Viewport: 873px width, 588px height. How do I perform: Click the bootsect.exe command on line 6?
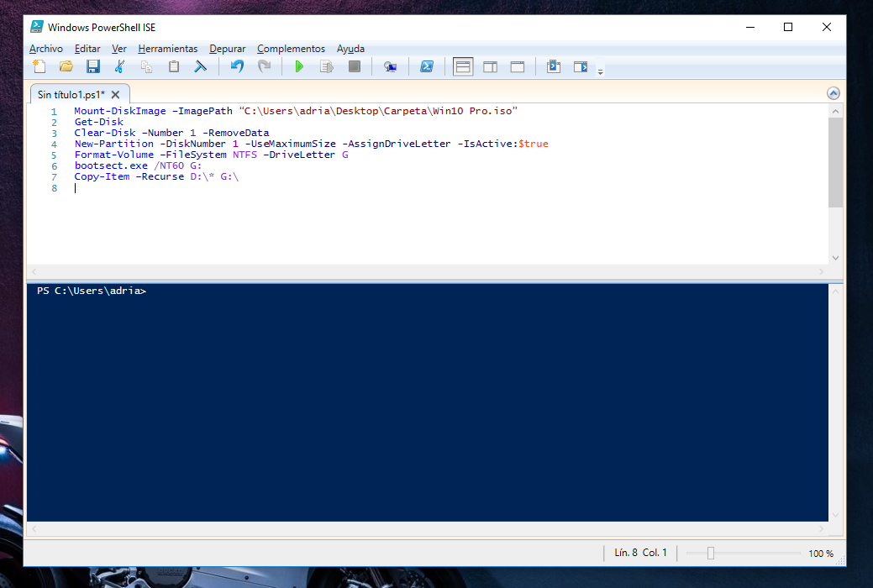[111, 165]
